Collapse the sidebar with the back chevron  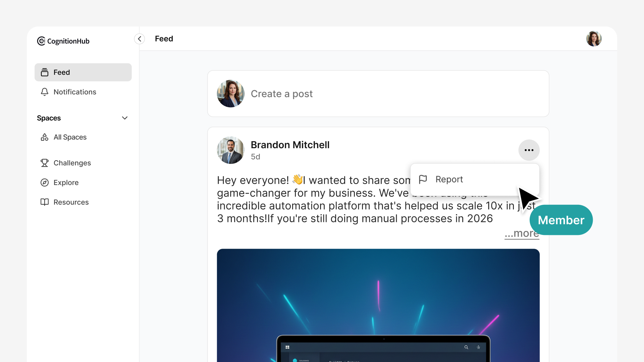pyautogui.click(x=140, y=39)
